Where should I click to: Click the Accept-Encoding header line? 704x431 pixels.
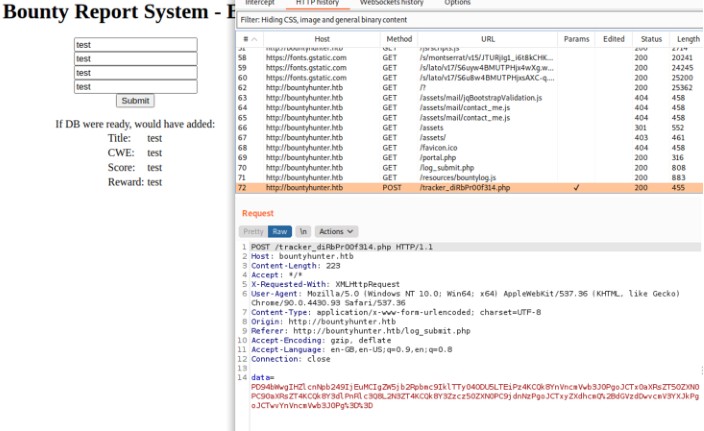pyautogui.click(x=321, y=340)
